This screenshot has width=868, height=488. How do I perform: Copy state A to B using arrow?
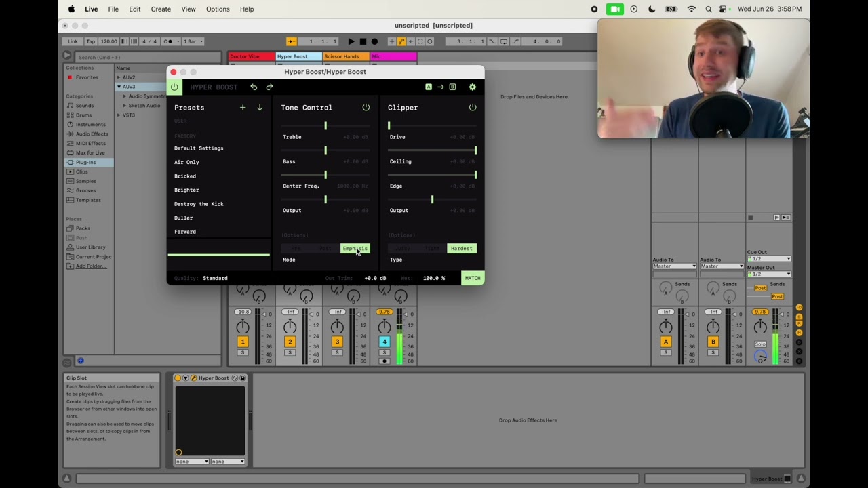(x=440, y=87)
